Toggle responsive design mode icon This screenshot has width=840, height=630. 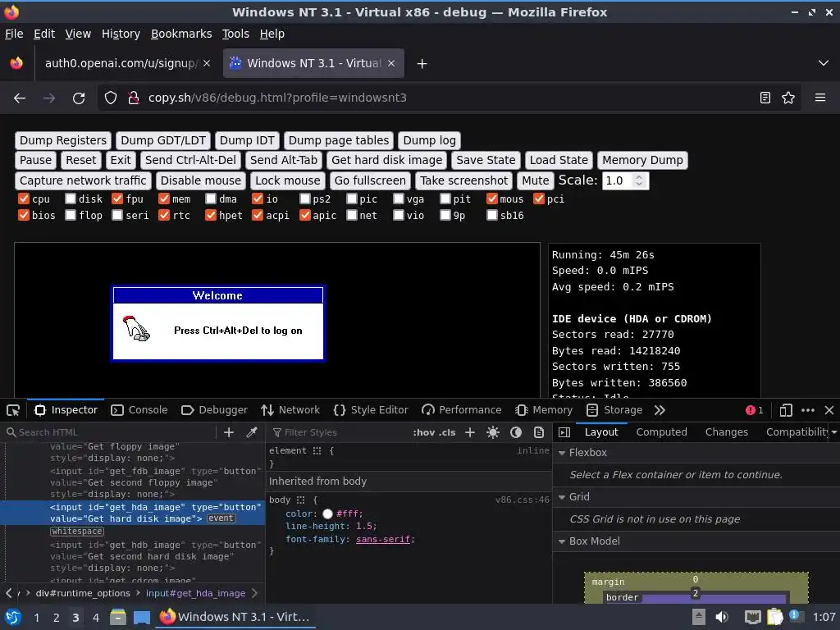(786, 410)
